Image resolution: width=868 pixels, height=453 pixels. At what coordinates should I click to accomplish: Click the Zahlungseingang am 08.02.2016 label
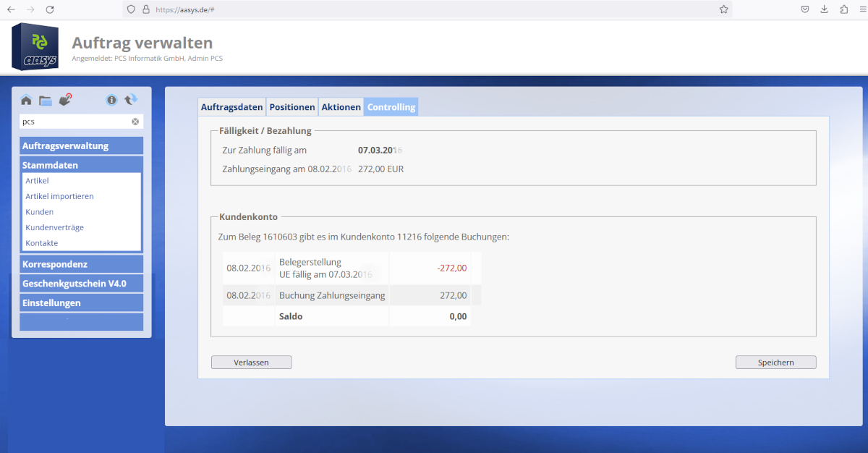click(x=286, y=169)
